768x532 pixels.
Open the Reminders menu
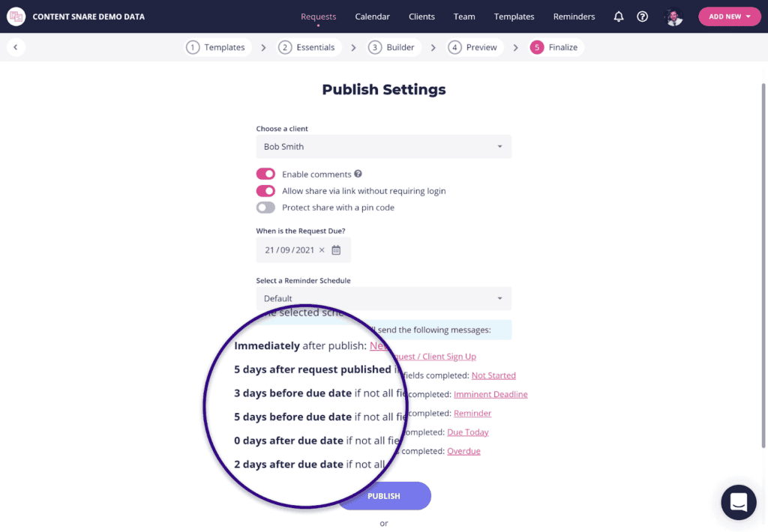tap(574, 16)
